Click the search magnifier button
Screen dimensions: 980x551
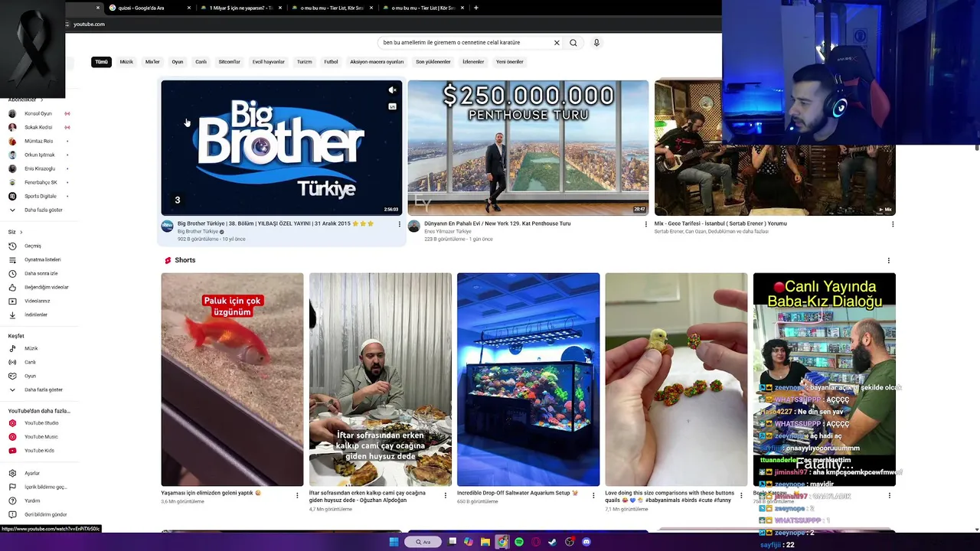pos(573,43)
